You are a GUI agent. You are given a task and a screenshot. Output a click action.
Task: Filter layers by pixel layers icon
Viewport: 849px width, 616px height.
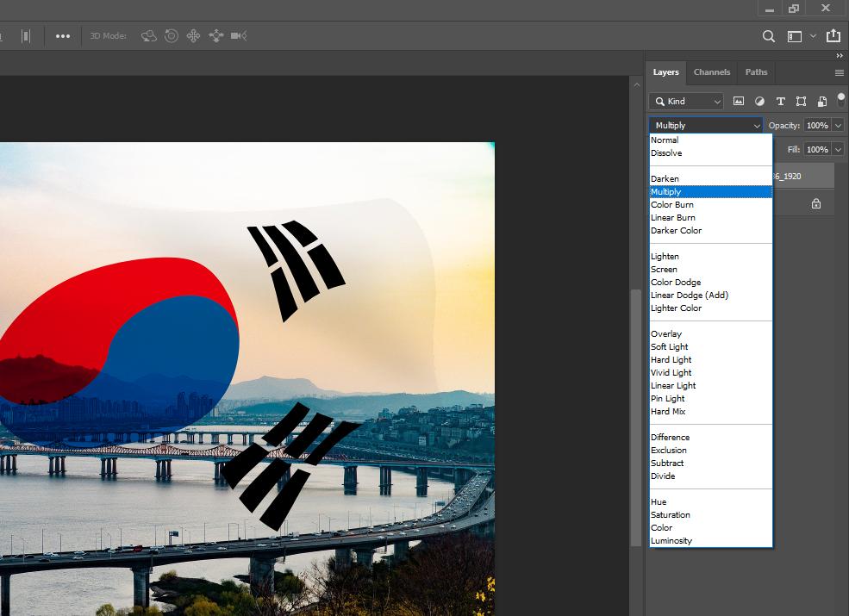[x=739, y=101]
